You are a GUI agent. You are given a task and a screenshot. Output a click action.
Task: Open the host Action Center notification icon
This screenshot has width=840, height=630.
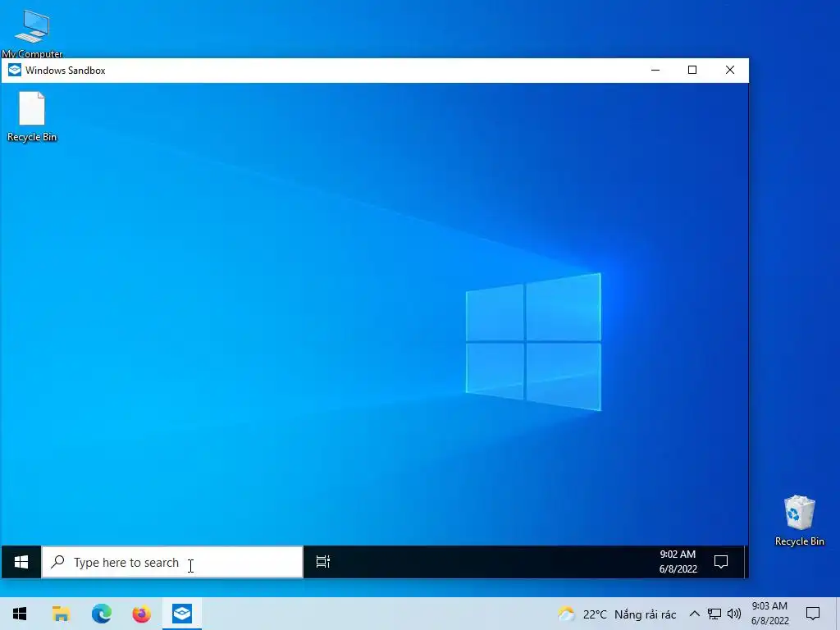pyautogui.click(x=813, y=614)
